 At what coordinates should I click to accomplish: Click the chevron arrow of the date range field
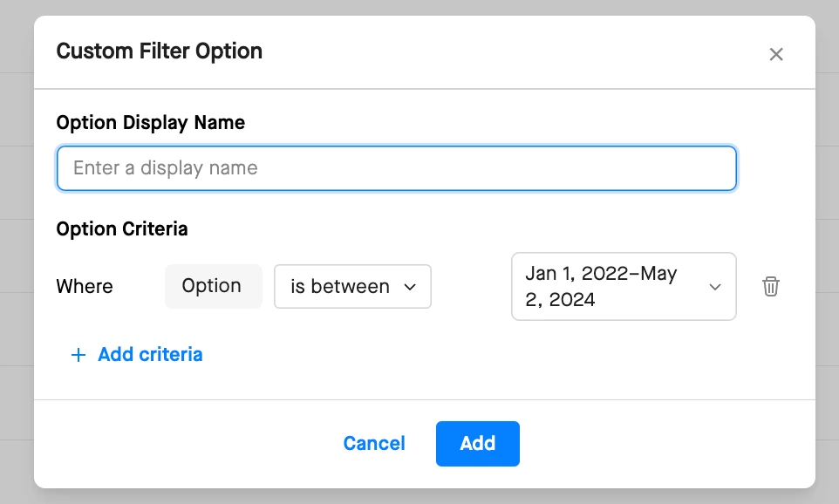point(715,287)
